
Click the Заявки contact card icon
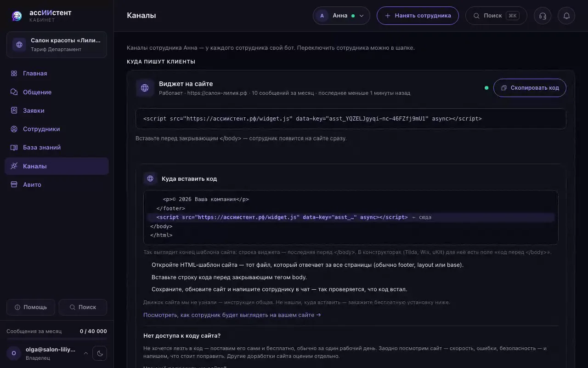click(14, 110)
